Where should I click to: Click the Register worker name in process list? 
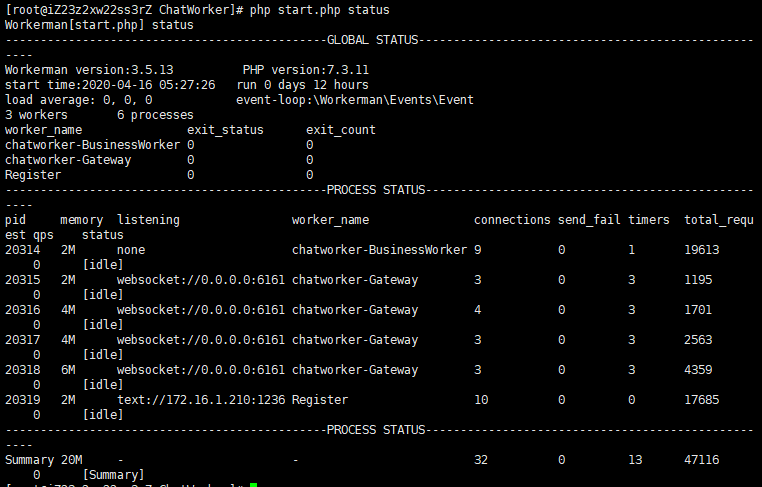320,400
